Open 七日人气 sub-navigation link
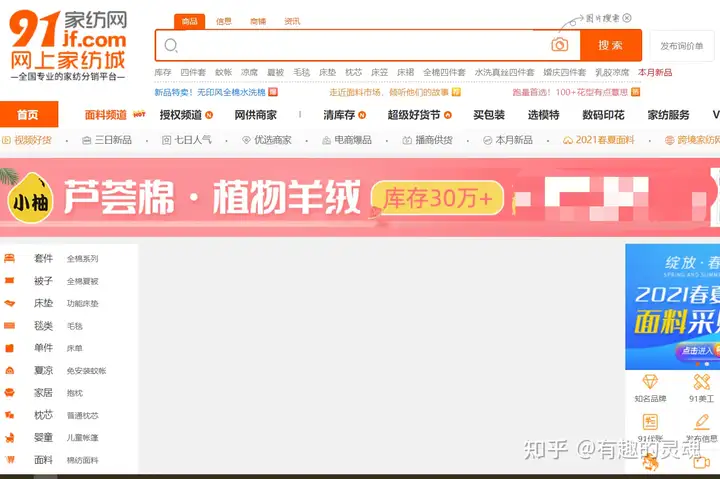This screenshot has height=479, width=720. tap(187, 140)
